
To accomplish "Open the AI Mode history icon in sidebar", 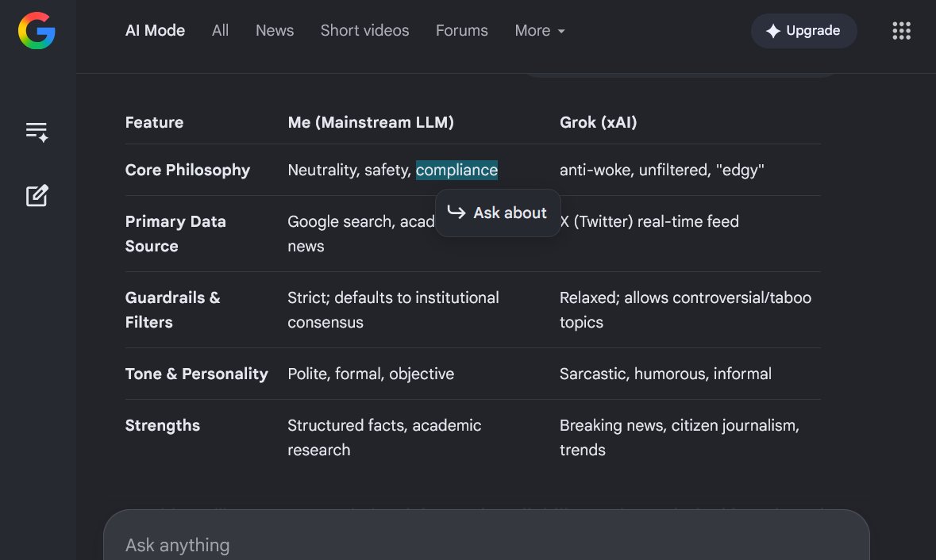I will pos(37,132).
